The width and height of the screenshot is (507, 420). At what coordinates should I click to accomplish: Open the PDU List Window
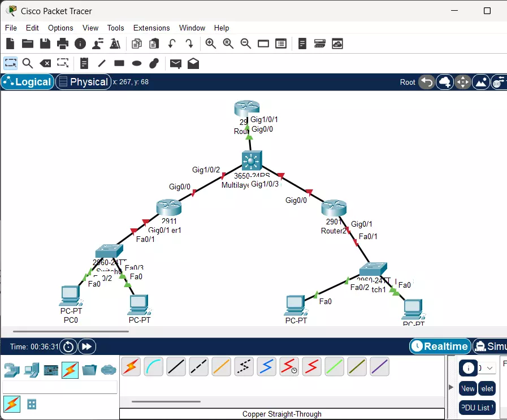477,407
